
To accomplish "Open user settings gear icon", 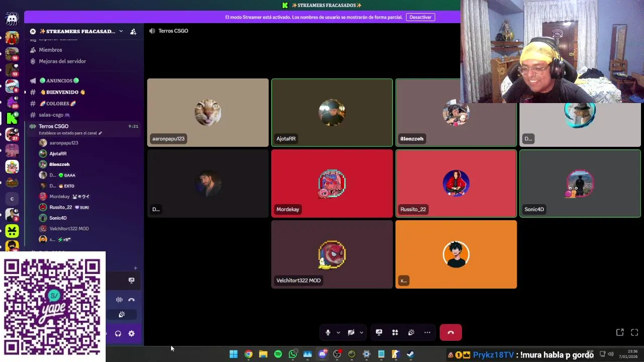I will pyautogui.click(x=131, y=333).
